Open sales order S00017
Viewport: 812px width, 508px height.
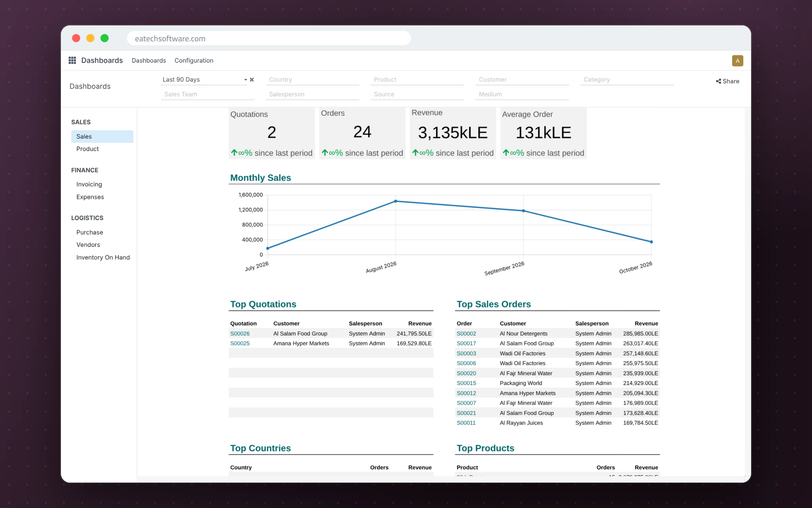pos(466,343)
